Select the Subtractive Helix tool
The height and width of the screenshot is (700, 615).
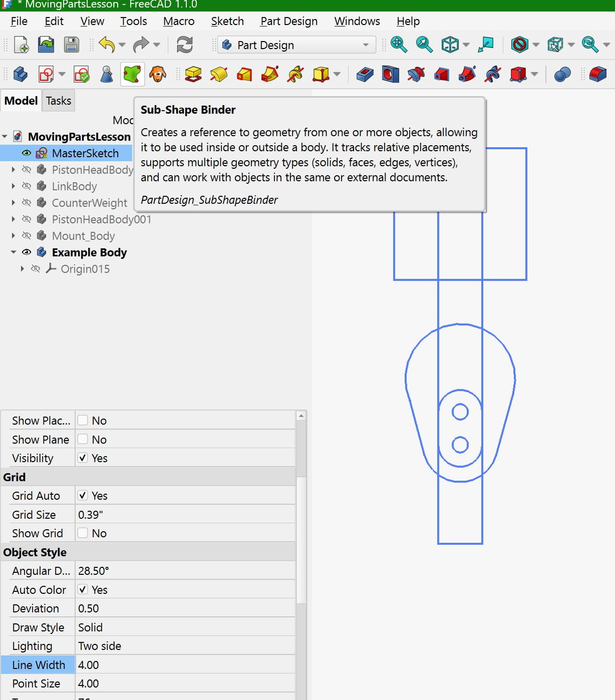pos(492,75)
